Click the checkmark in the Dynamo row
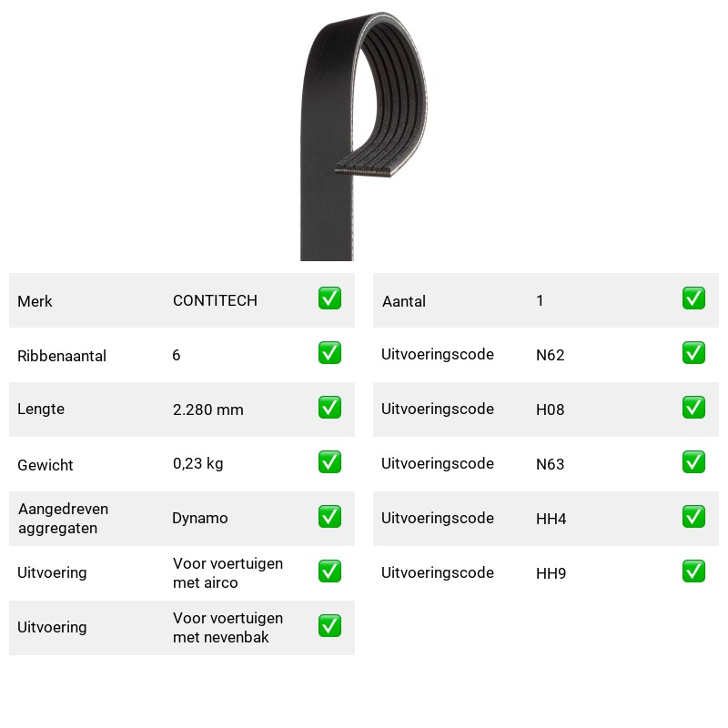 [x=329, y=516]
